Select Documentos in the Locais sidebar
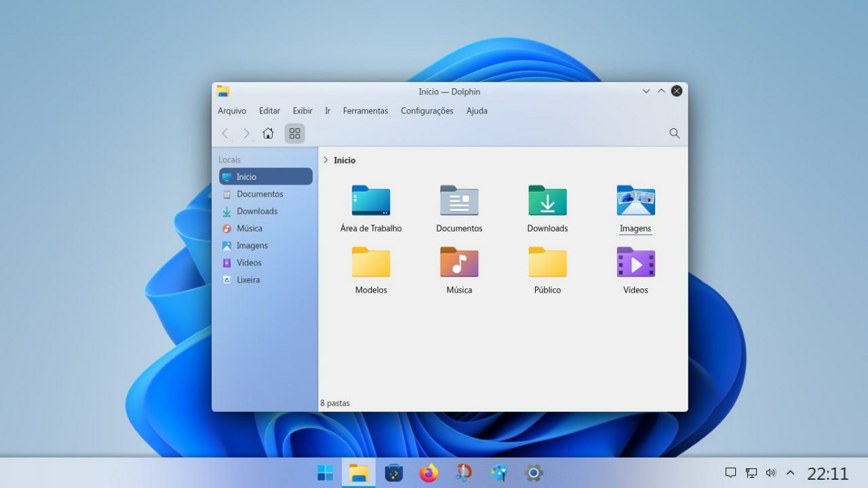The image size is (868, 488). pos(266,194)
